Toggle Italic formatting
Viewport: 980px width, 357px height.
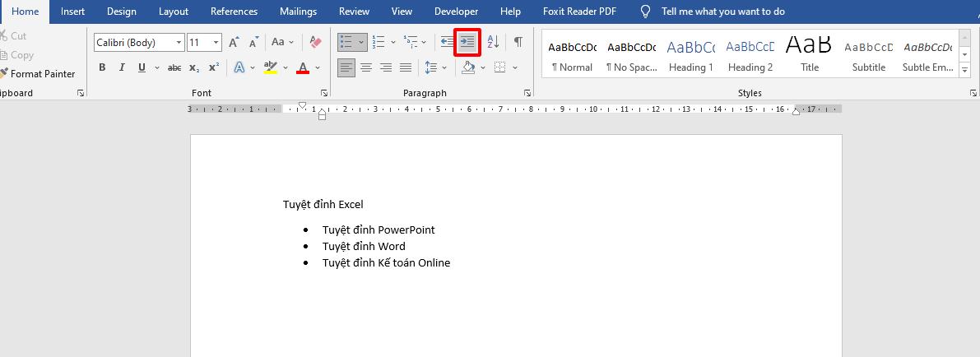122,67
